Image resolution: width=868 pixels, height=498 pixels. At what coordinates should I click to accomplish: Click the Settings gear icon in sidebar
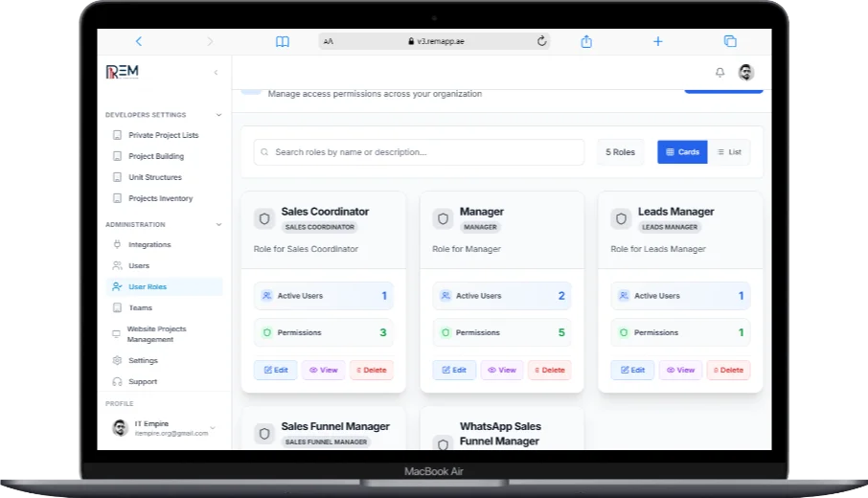coord(117,360)
